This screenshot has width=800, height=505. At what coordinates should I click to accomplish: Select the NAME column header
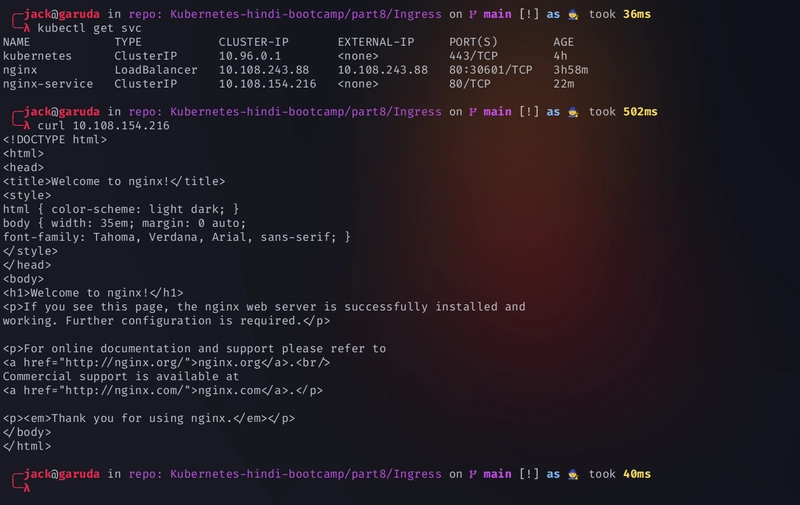[x=16, y=42]
